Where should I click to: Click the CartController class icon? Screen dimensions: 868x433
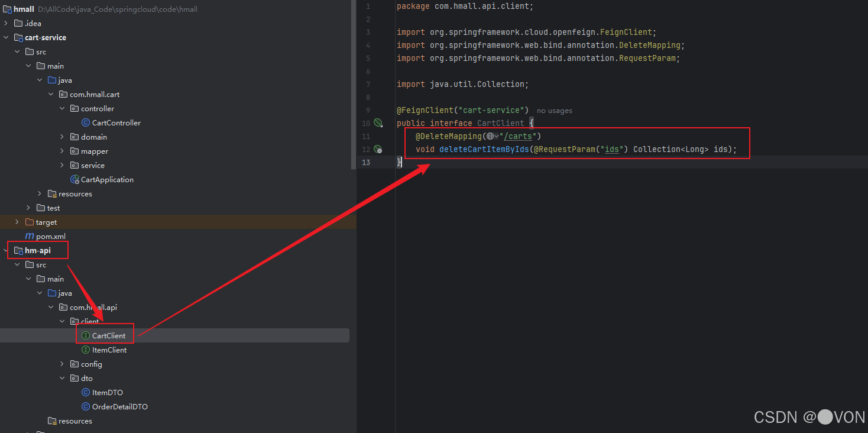point(86,122)
